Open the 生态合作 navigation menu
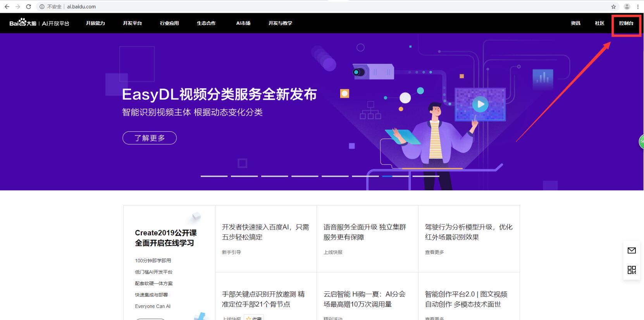The image size is (644, 320). pyautogui.click(x=206, y=23)
